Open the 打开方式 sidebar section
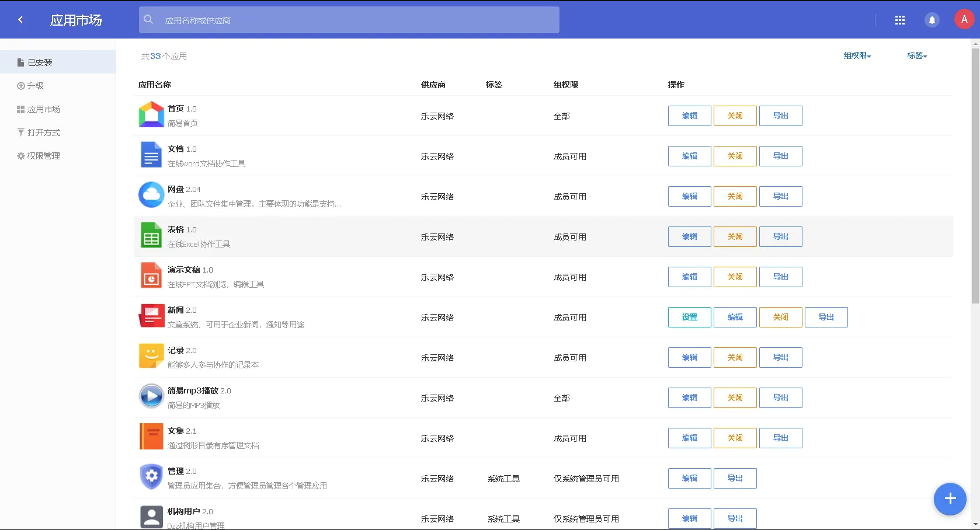980x530 pixels. coord(58,132)
